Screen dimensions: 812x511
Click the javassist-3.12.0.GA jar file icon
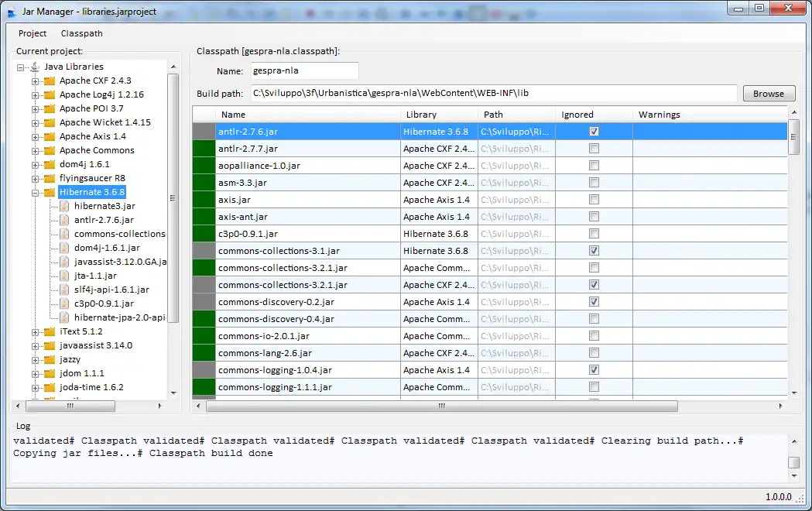tap(64, 262)
